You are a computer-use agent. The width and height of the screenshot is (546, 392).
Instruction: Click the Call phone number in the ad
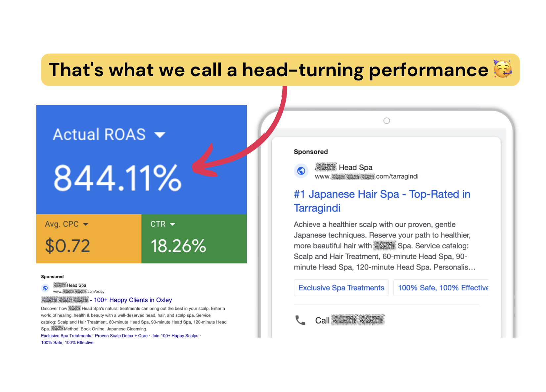pyautogui.click(x=357, y=320)
